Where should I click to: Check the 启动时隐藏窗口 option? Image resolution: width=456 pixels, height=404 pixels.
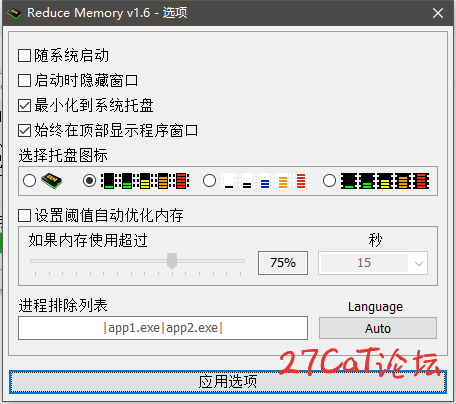click(25, 81)
